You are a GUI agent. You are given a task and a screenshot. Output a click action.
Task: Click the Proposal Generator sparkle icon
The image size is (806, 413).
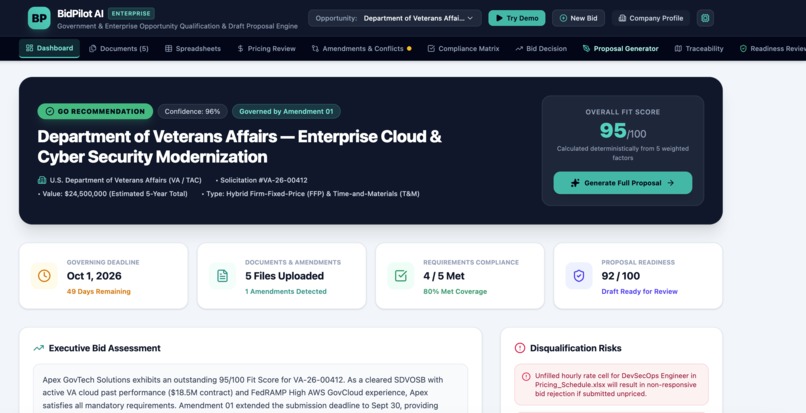coord(587,48)
